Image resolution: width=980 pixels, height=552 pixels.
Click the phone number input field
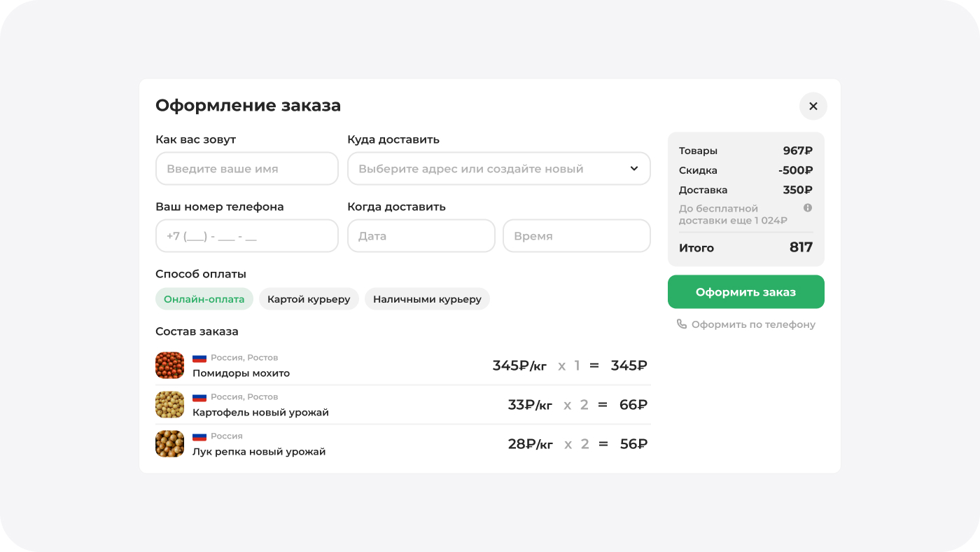point(246,236)
